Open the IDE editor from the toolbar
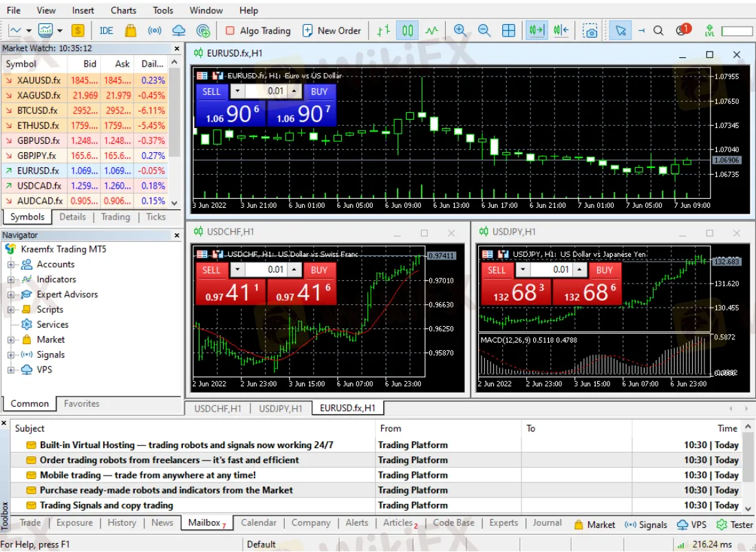 tap(106, 30)
